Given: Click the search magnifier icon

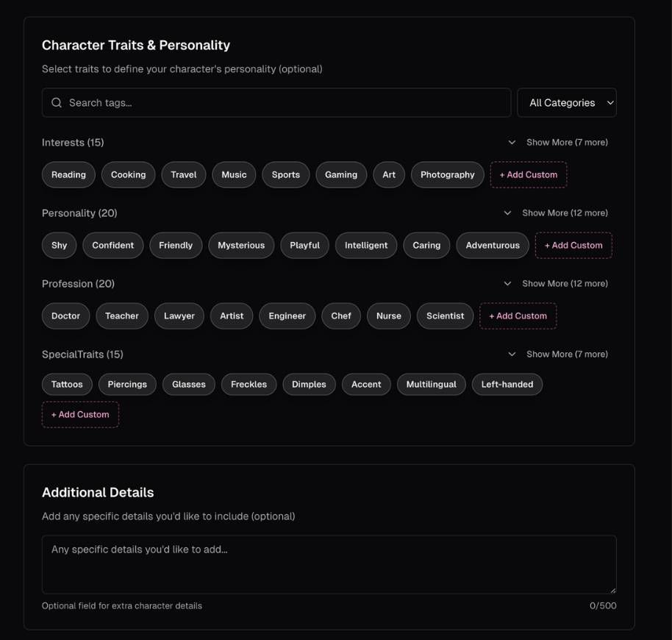Looking at the screenshot, I should [57, 103].
